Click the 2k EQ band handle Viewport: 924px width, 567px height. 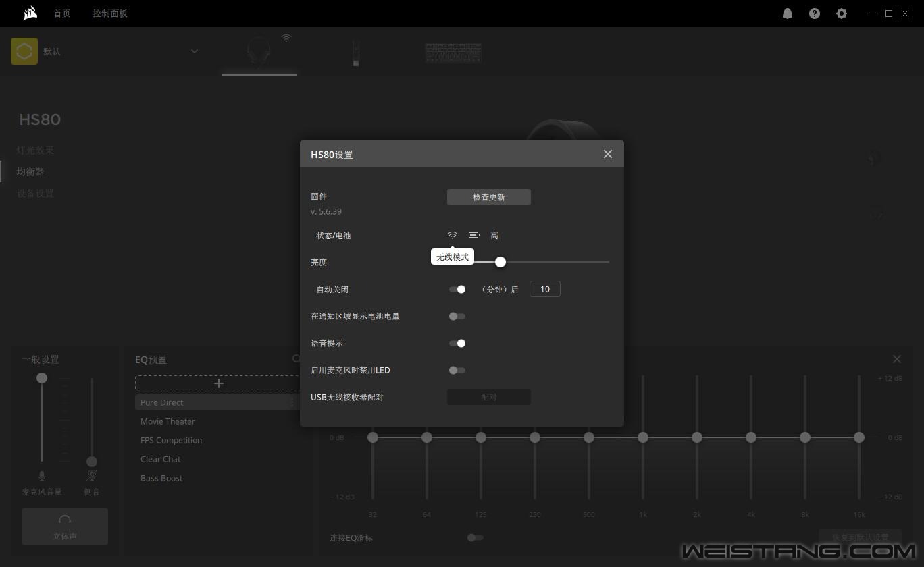point(697,437)
